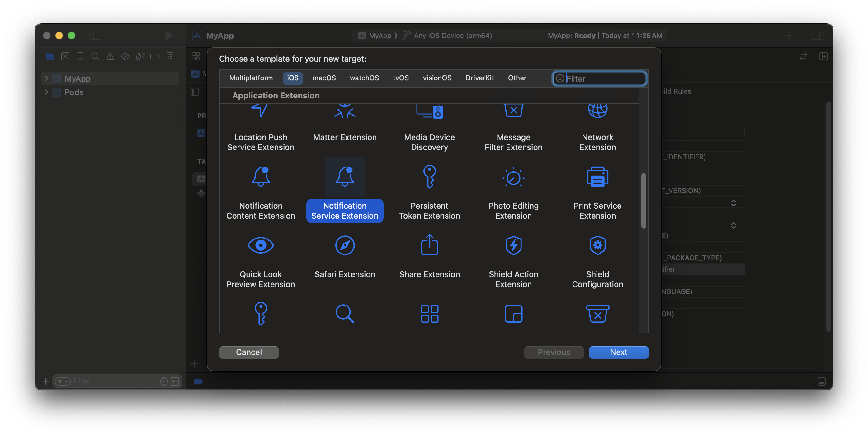Open the navigator filter options dropdown
868x436 pixels.
[x=63, y=381]
